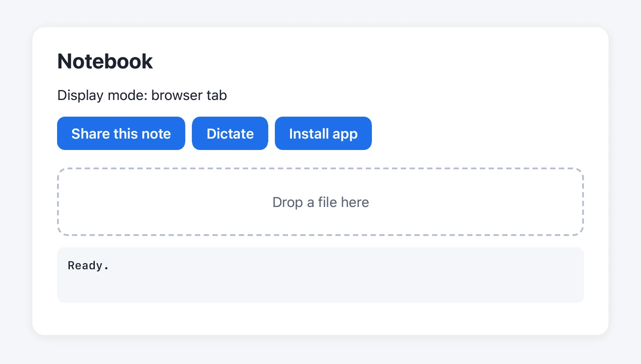Click the dashed-border file upload box
641x364 pixels.
coord(320,202)
